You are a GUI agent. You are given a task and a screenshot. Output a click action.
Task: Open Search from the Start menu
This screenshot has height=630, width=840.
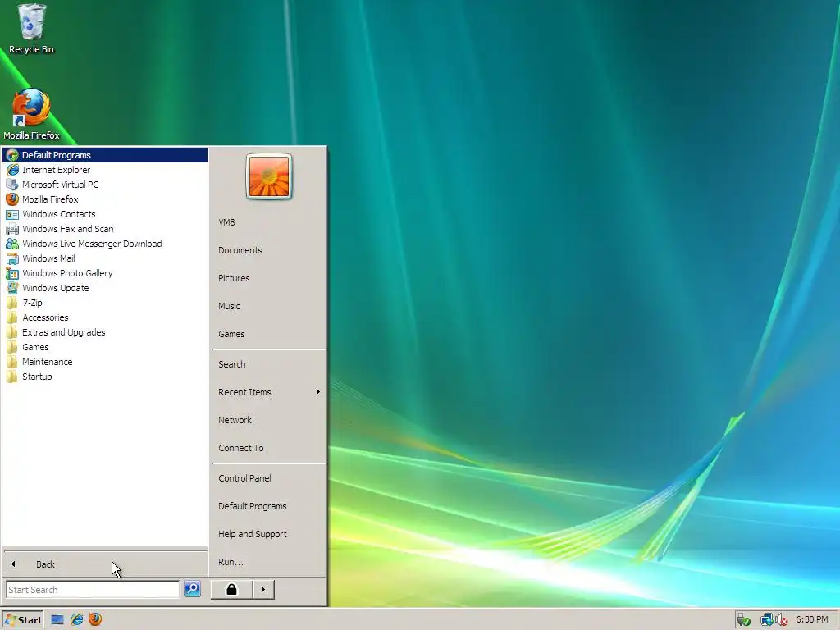[269, 364]
